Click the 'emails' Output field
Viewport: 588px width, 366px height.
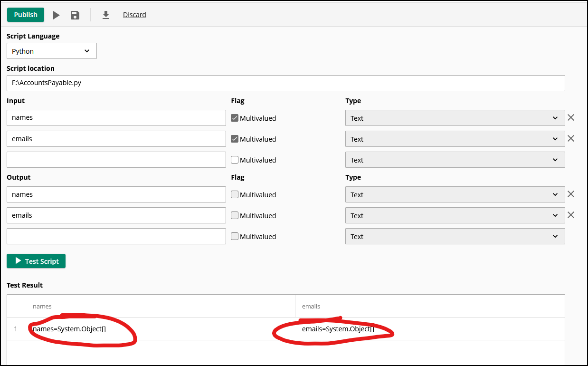pos(116,215)
